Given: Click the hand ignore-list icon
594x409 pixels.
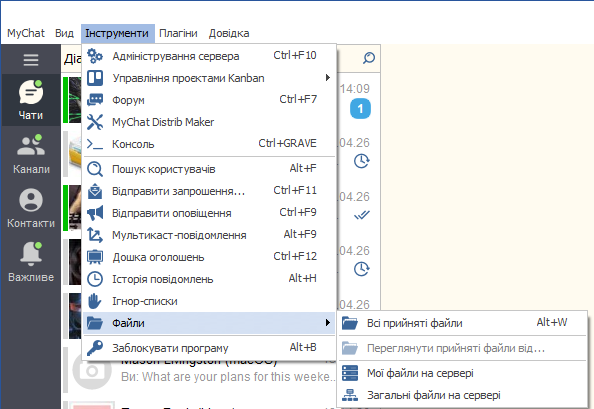Looking at the screenshot, I should tap(95, 301).
